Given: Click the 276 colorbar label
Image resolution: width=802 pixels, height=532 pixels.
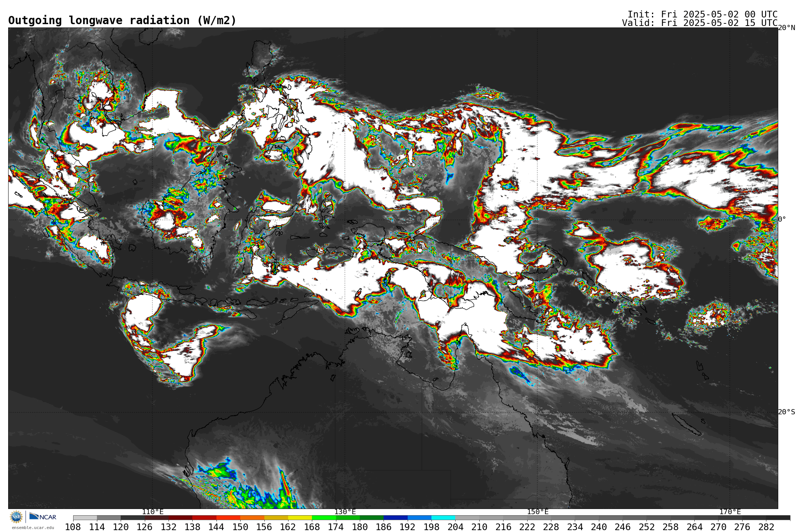Looking at the screenshot, I should (x=742, y=527).
